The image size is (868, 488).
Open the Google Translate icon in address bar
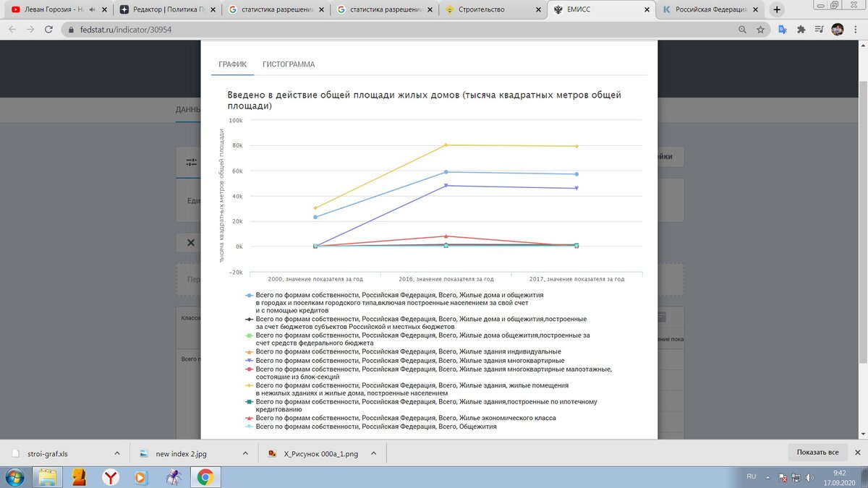(782, 30)
